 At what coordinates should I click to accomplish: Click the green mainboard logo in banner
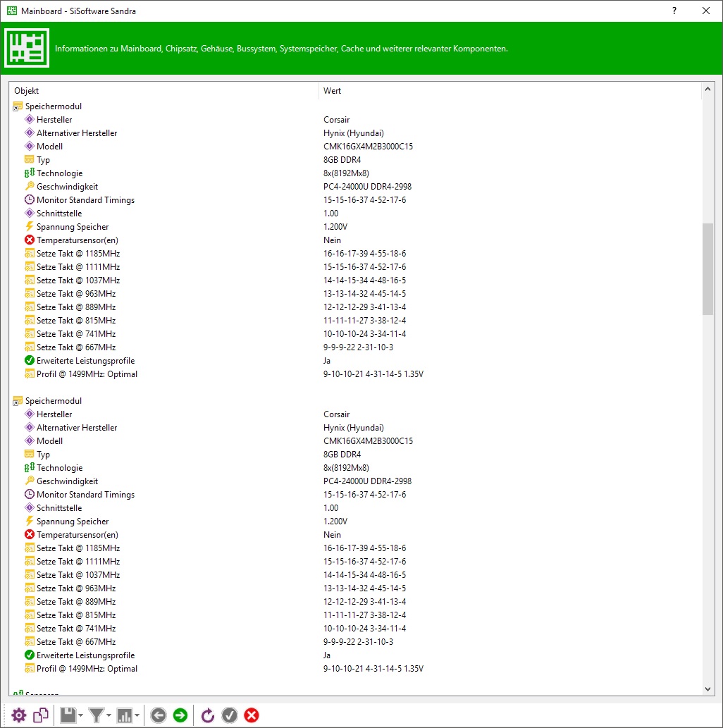(27, 48)
